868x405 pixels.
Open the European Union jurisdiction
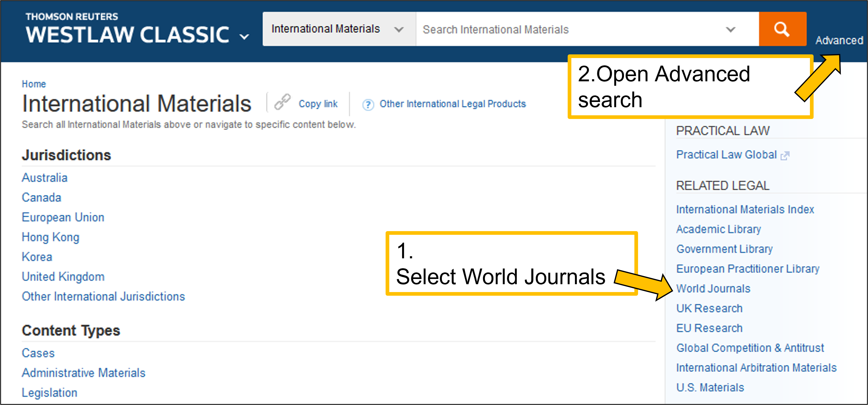(63, 217)
